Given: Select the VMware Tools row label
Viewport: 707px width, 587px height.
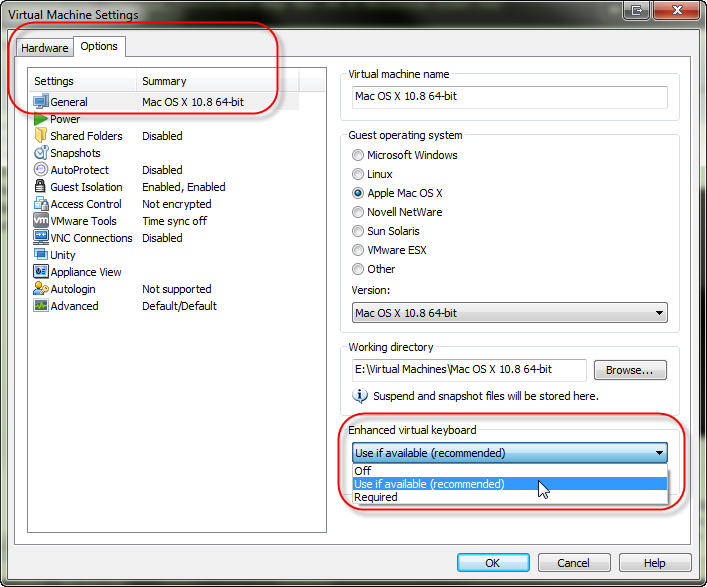Looking at the screenshot, I should pyautogui.click(x=84, y=221).
